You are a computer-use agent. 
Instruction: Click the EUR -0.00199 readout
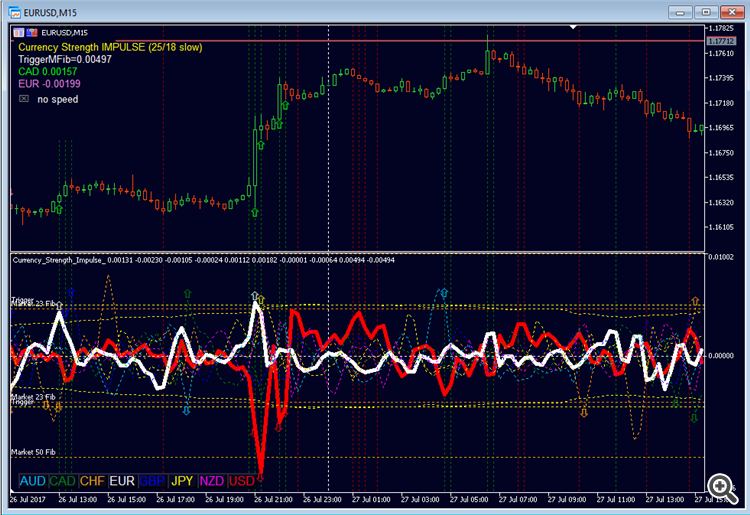pos(49,84)
